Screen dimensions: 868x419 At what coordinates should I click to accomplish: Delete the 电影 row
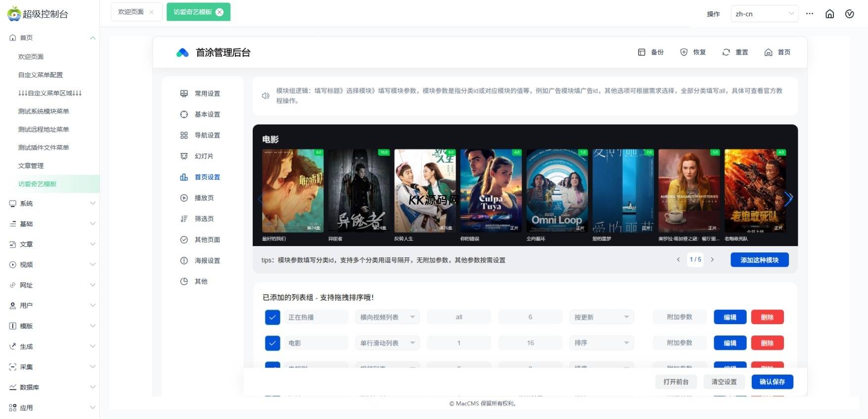767,343
